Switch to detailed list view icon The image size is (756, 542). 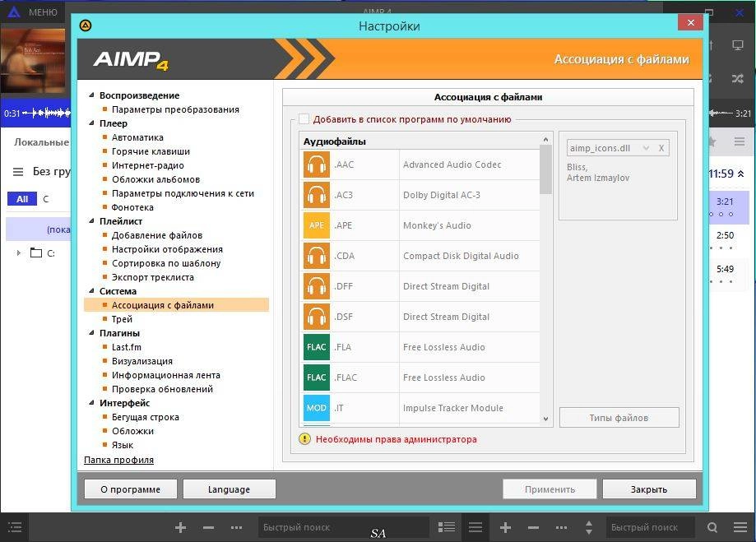tap(447, 527)
